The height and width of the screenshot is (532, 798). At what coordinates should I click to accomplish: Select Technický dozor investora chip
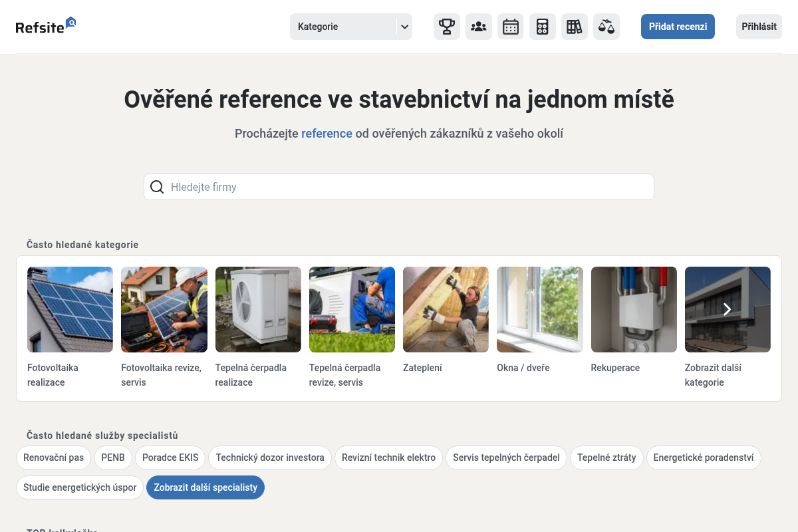coord(270,458)
